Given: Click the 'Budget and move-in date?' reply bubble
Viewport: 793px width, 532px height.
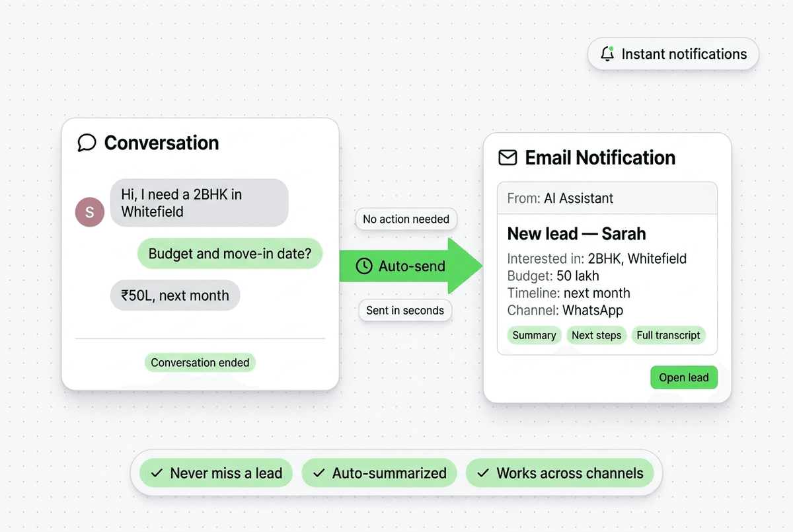Looking at the screenshot, I should click(x=229, y=254).
